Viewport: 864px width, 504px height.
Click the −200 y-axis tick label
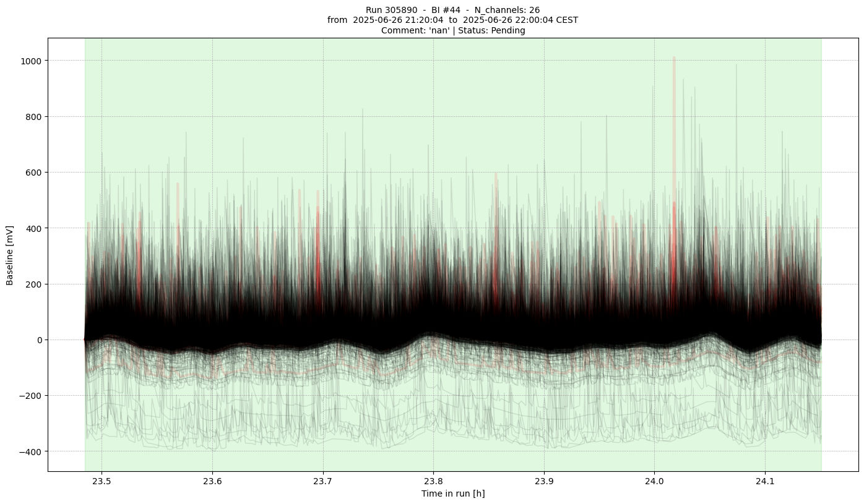coord(31,396)
